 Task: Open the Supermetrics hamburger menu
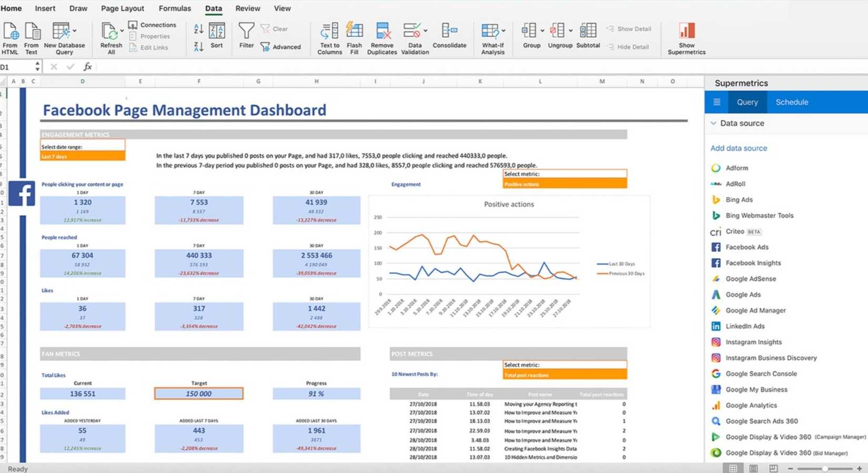pos(716,102)
